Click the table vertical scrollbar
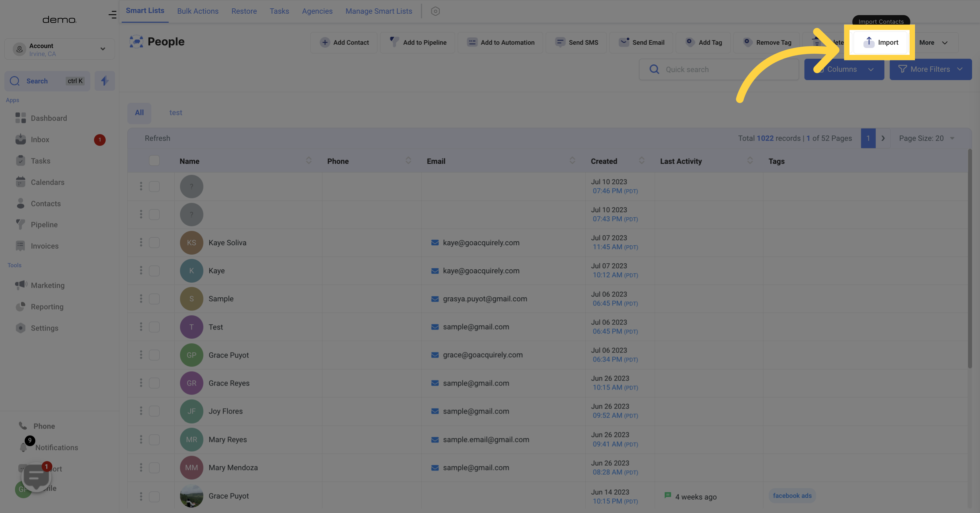The image size is (980, 513). [969, 259]
